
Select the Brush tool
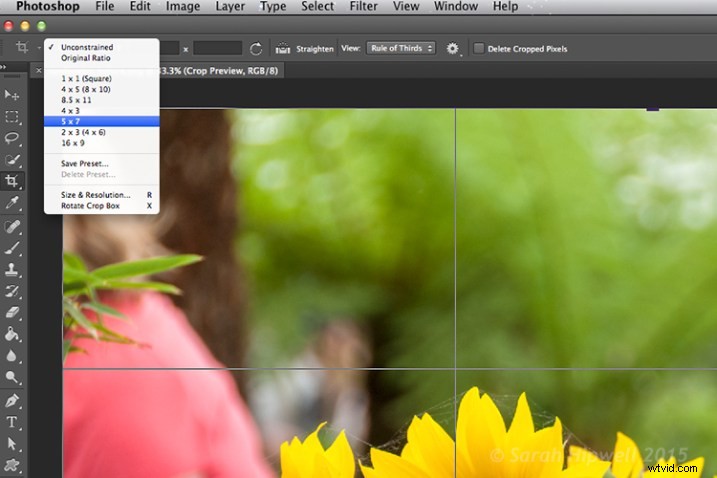pos(11,248)
